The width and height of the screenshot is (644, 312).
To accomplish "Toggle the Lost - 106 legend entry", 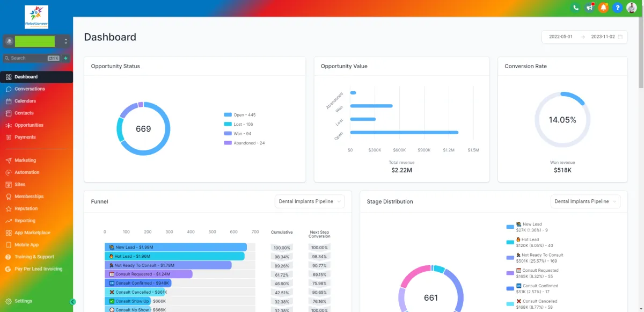I will (x=238, y=125).
